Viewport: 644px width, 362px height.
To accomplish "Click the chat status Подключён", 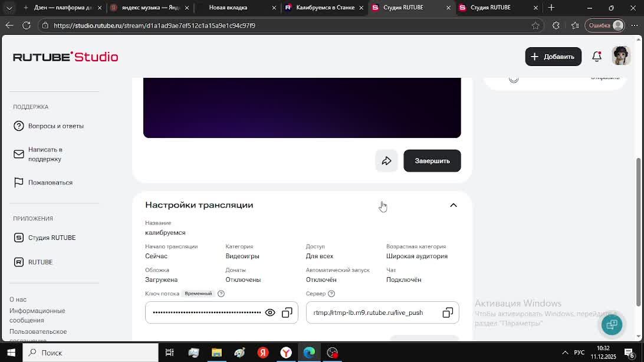I will [x=404, y=280].
